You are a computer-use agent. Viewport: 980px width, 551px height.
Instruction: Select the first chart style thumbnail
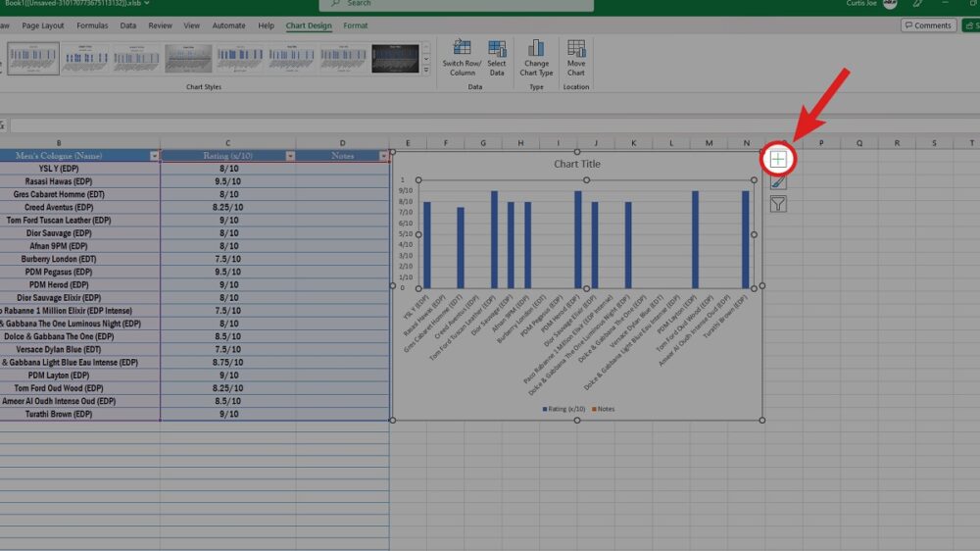click(33, 58)
